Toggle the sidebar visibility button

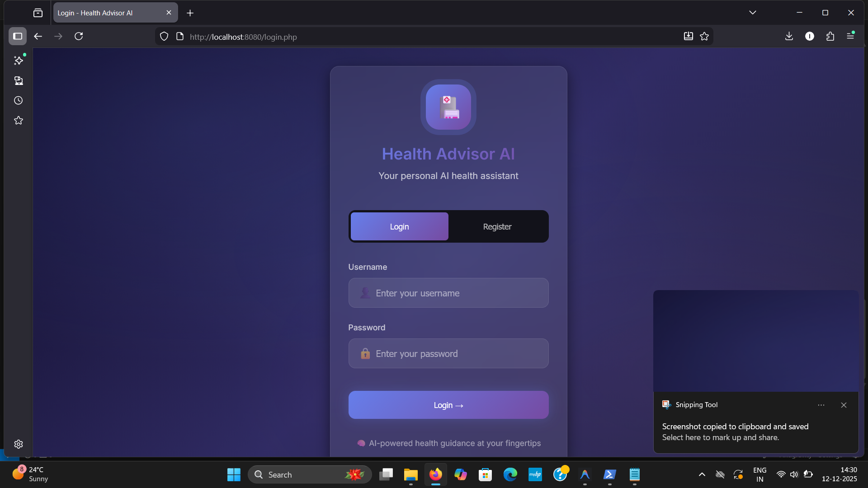click(18, 36)
